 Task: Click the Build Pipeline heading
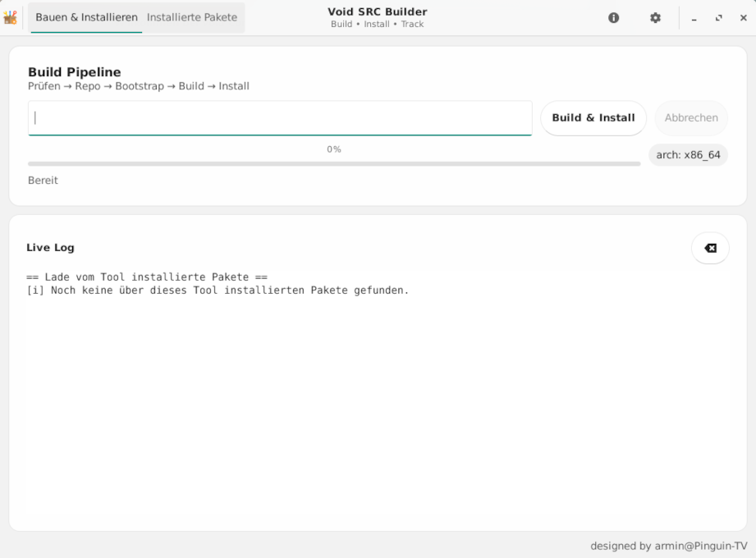(75, 72)
